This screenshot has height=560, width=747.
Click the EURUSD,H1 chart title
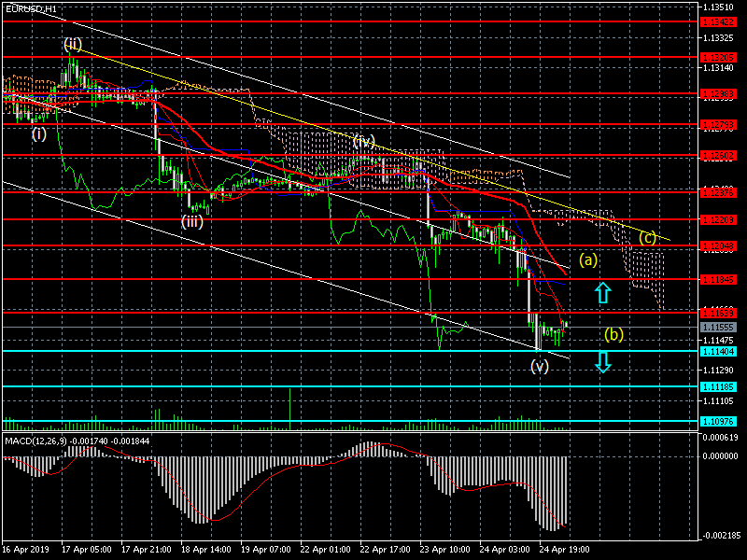31,8
